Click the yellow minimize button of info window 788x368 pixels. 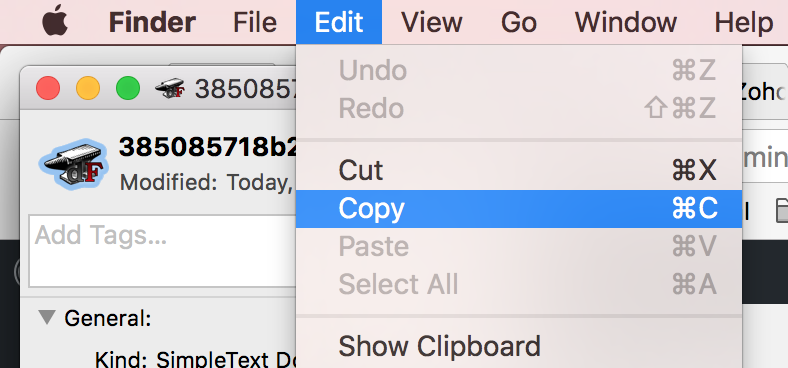pos(88,89)
